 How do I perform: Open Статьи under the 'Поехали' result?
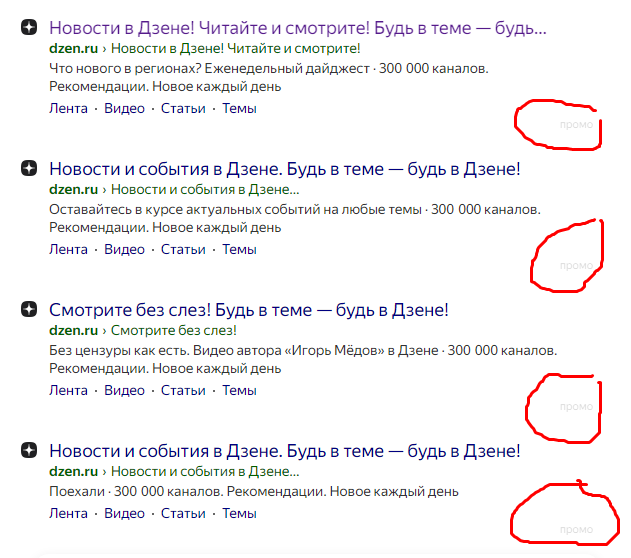(x=183, y=514)
